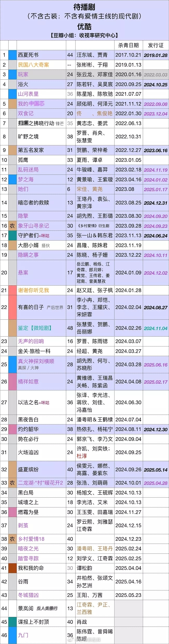Select the teal swatch next to 守护者们
Image resolution: width=169 pixels, height=644 pixels.
(x=12, y=235)
